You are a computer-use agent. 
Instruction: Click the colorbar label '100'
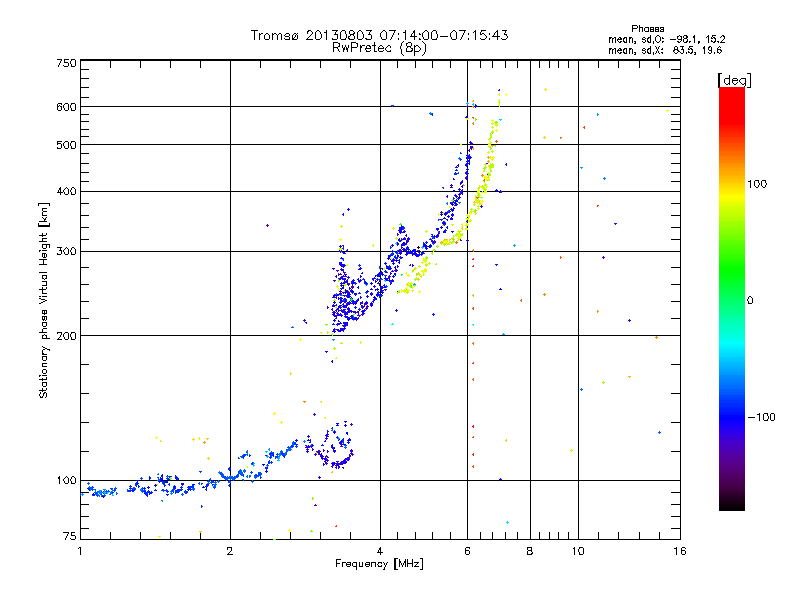click(757, 184)
